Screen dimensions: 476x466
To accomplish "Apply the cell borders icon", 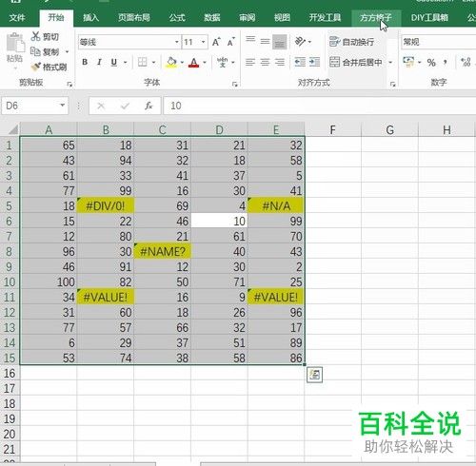I will coord(143,62).
